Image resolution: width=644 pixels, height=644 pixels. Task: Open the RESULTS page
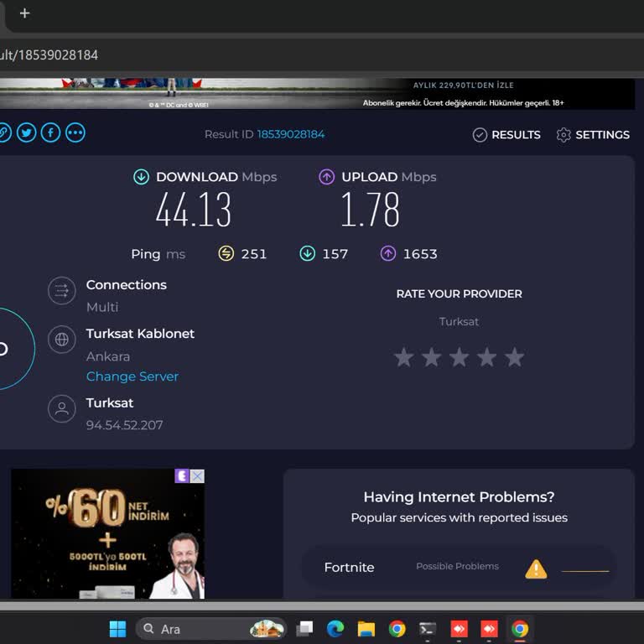(x=506, y=135)
